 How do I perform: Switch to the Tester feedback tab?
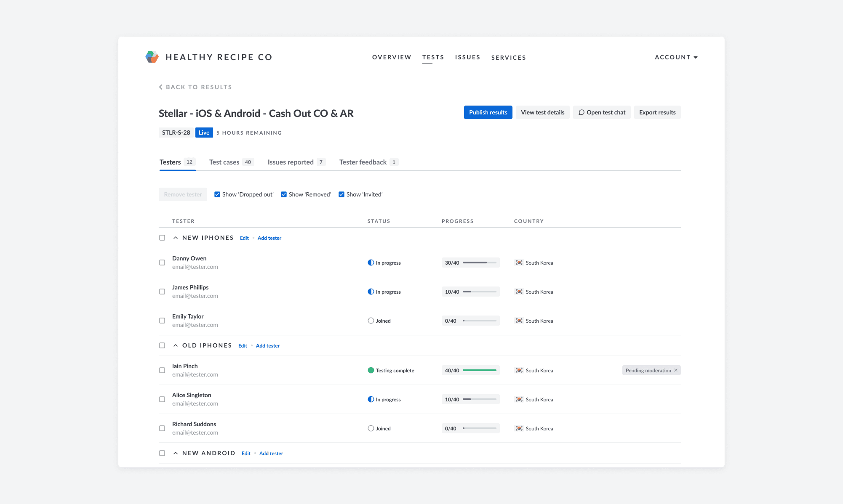(x=369, y=162)
